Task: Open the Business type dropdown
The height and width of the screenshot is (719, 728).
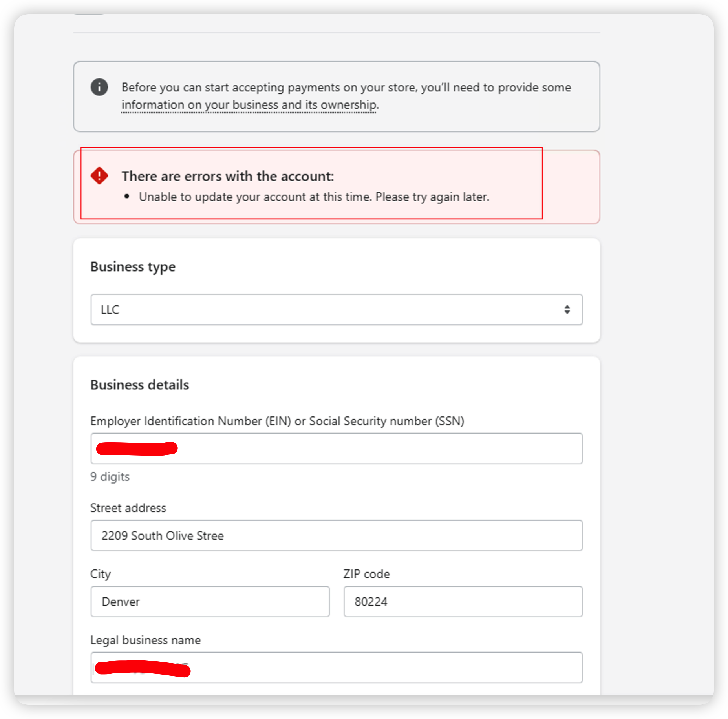Action: [x=337, y=310]
